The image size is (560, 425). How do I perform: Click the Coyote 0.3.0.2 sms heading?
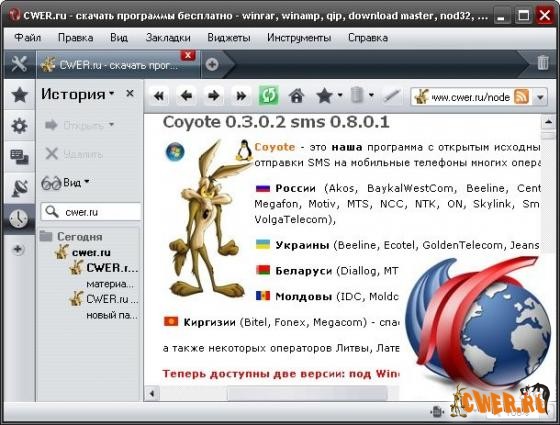276,122
